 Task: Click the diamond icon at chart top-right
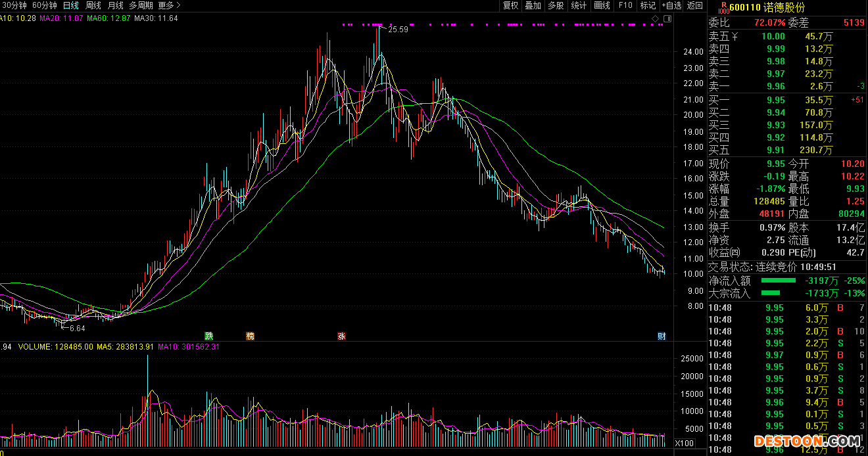click(655, 18)
